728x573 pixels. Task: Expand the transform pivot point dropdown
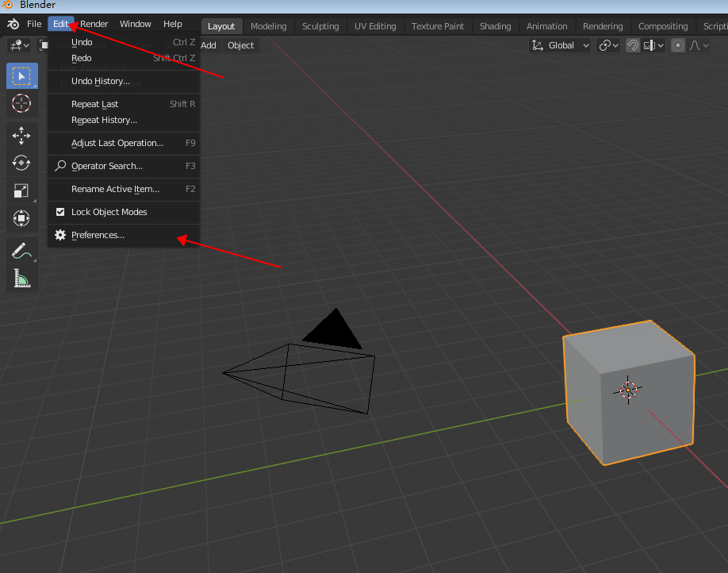tap(609, 45)
